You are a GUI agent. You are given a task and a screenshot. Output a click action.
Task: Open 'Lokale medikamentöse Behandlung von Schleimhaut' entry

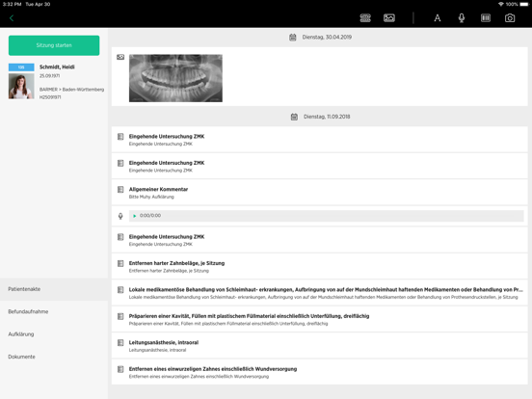click(x=320, y=293)
